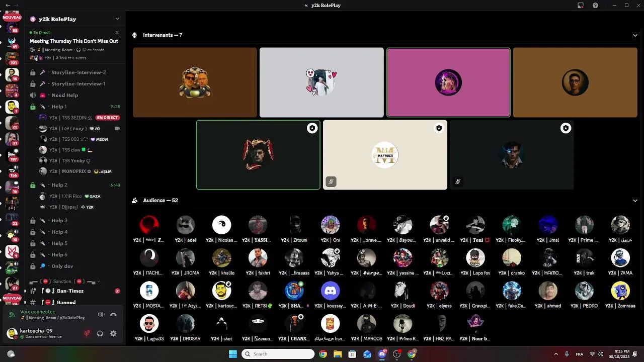Select user TSS claw in Help 1
The height and width of the screenshot is (362, 644).
click(79, 150)
